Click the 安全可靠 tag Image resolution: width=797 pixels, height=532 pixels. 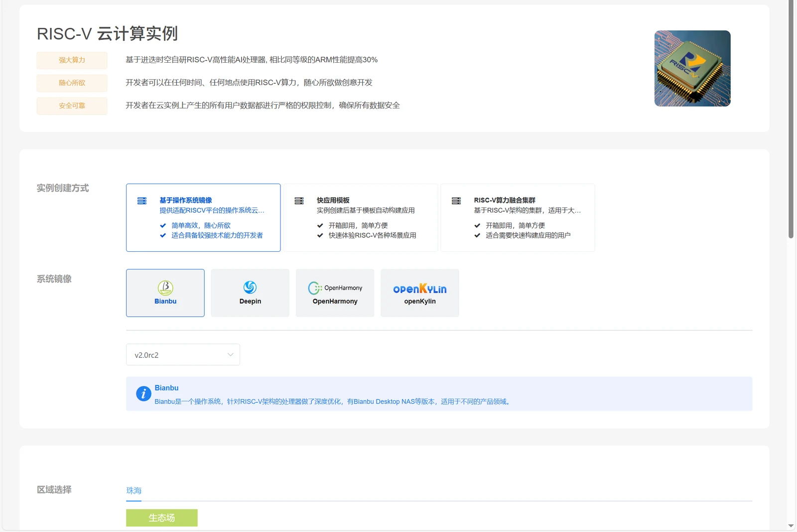tap(72, 106)
